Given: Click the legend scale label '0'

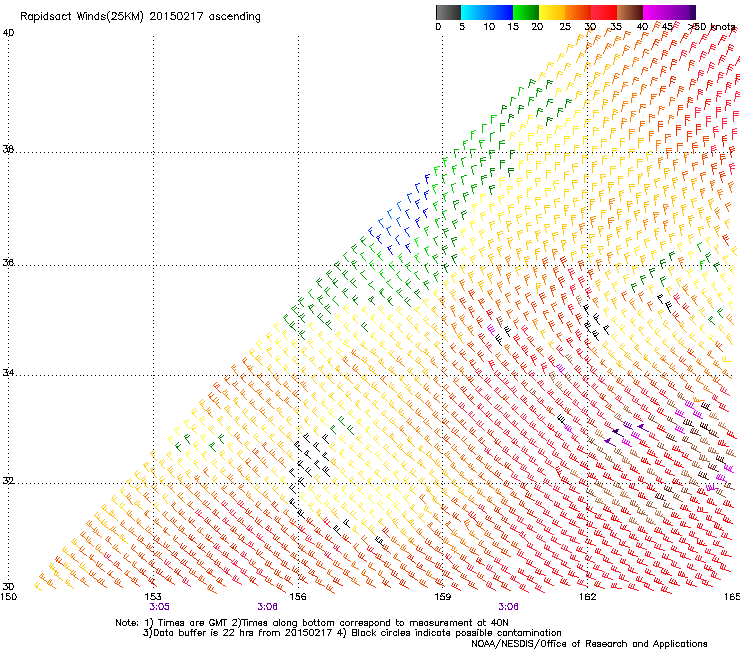Looking at the screenshot, I should point(438,27).
